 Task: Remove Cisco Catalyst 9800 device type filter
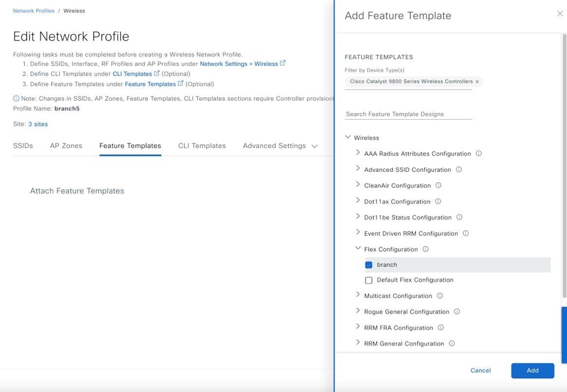[x=477, y=82]
